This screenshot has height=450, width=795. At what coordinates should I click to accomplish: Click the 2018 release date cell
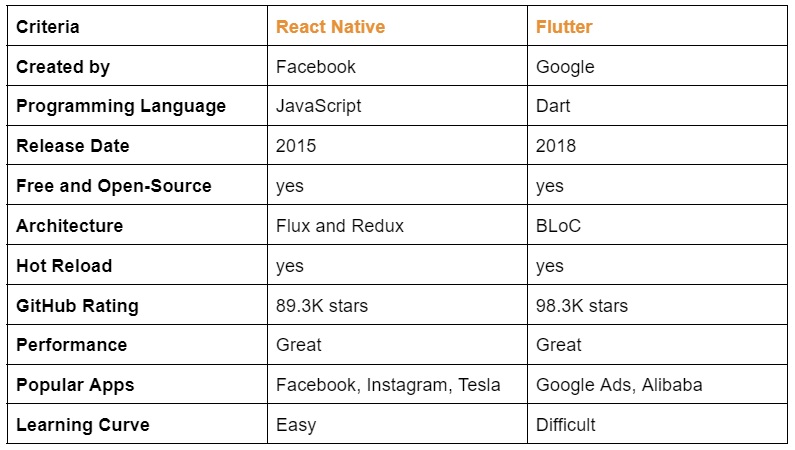pos(657,145)
